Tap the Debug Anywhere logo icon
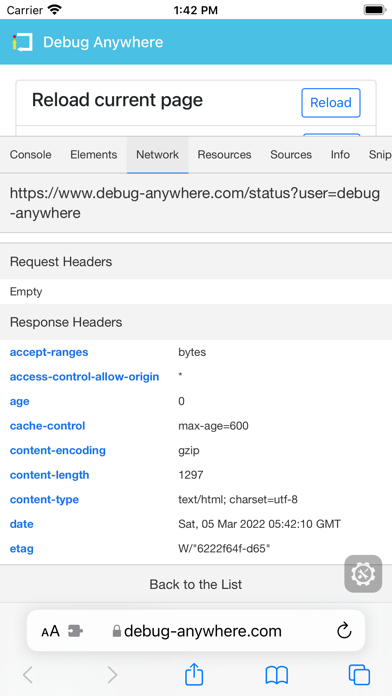 [x=22, y=42]
